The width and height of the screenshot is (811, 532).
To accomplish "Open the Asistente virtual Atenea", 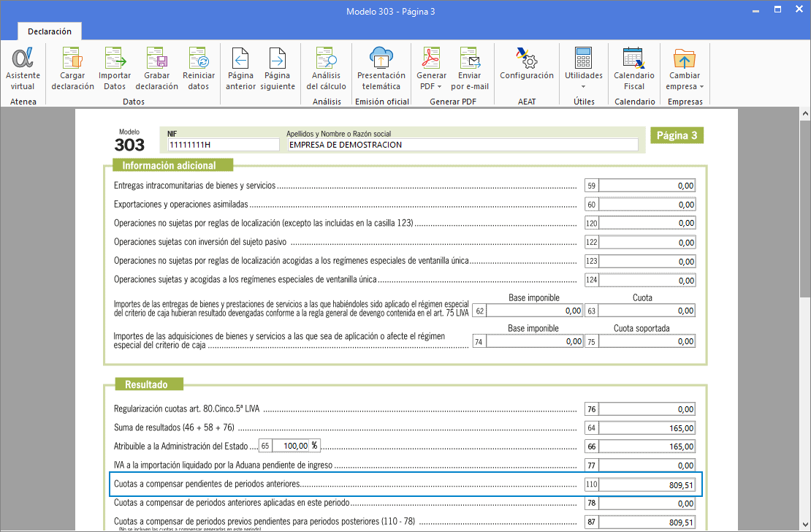I will point(23,69).
